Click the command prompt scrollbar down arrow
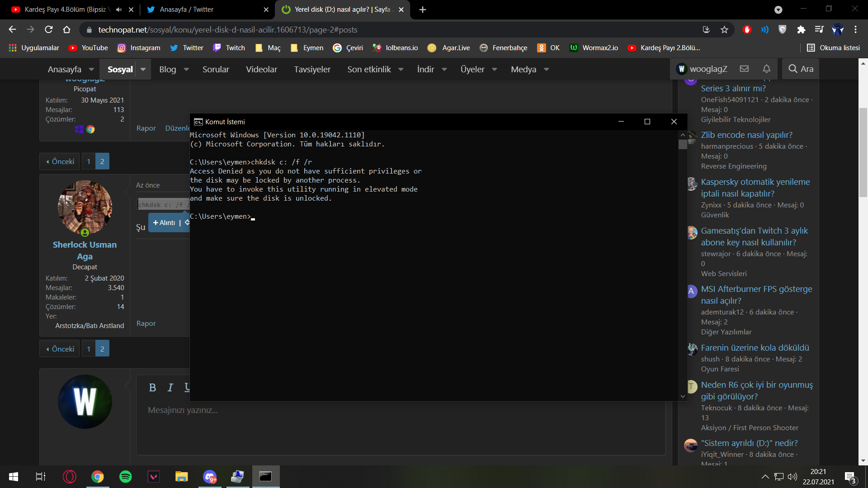This screenshot has height=488, width=868. (683, 396)
